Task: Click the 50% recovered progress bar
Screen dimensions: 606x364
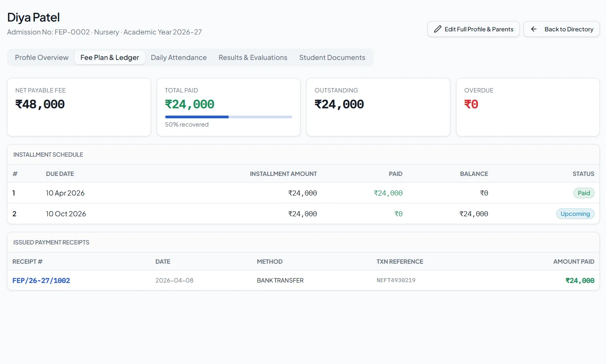Action: tap(229, 117)
